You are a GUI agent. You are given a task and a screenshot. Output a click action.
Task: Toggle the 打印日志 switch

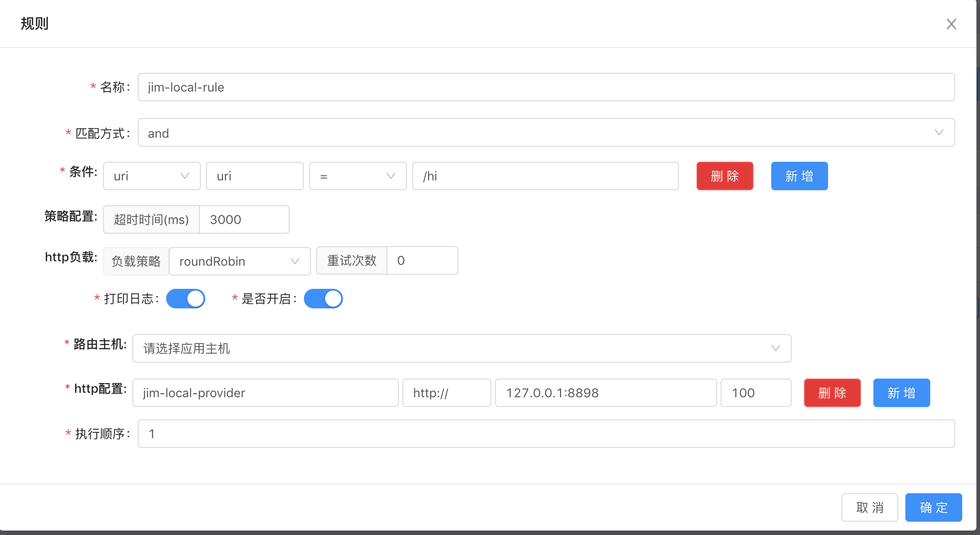pyautogui.click(x=186, y=299)
